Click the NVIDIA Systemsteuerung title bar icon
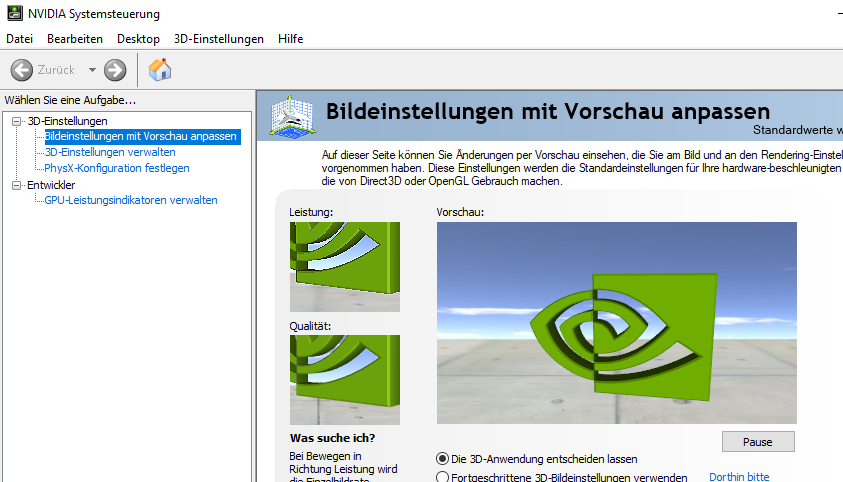Image resolution: width=843 pixels, height=482 pixels. pos(15,13)
